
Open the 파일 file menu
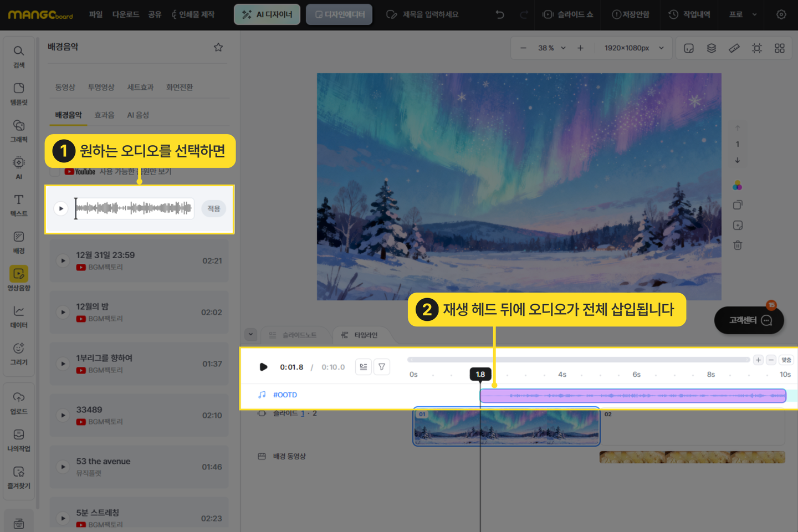click(x=96, y=14)
